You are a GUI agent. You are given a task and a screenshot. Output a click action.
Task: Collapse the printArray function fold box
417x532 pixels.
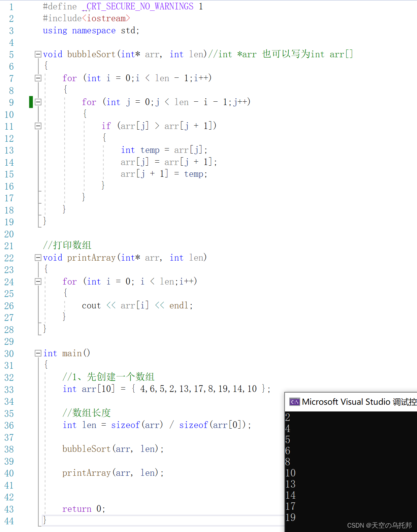point(38,258)
